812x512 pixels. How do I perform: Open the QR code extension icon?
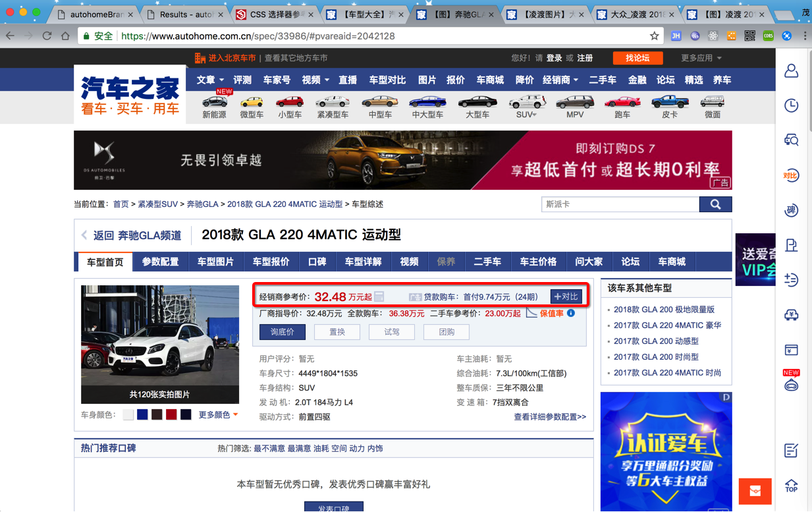pyautogui.click(x=749, y=36)
